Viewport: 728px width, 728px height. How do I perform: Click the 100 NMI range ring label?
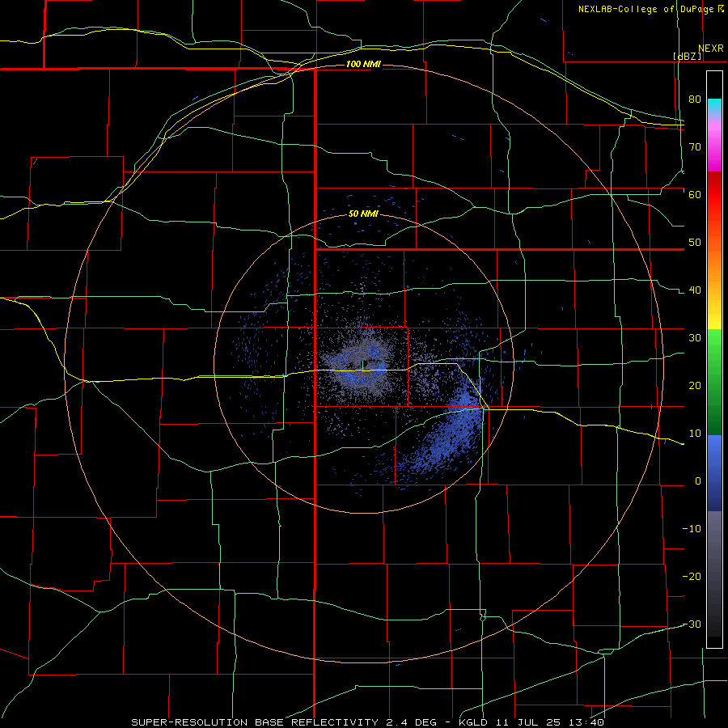363,64
